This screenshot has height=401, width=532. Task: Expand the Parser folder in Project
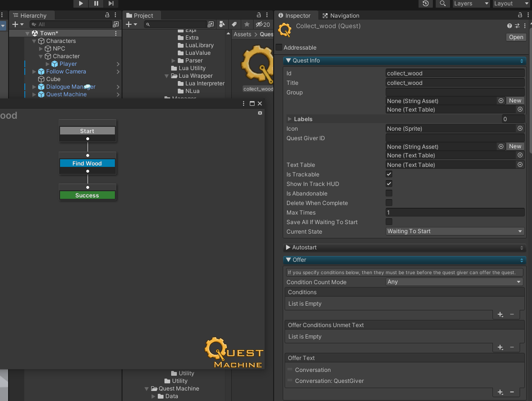[x=174, y=61]
